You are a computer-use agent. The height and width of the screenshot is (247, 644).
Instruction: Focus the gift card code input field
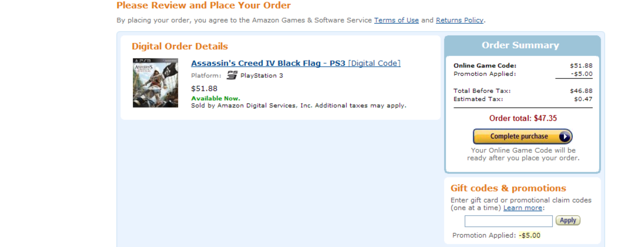508,221
